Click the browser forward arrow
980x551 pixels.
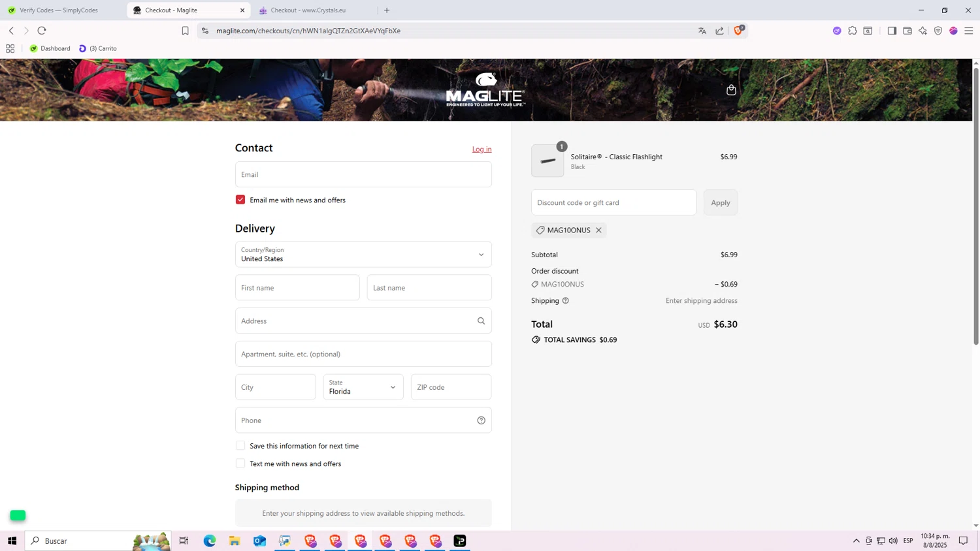pyautogui.click(x=26, y=31)
